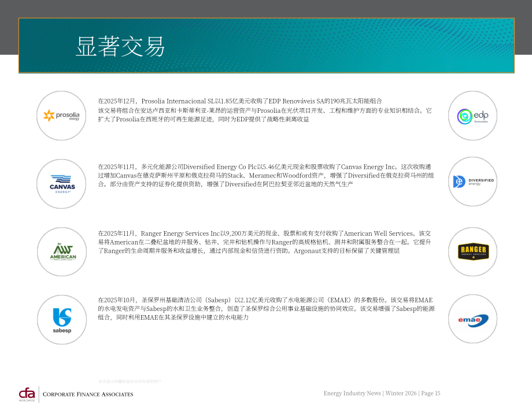
Task: Click the Page 15 label
Action: (431, 393)
